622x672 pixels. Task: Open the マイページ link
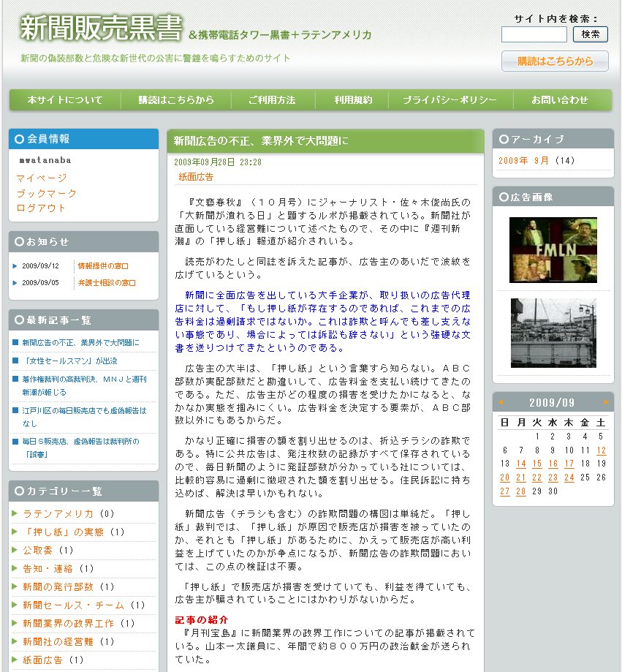42,178
